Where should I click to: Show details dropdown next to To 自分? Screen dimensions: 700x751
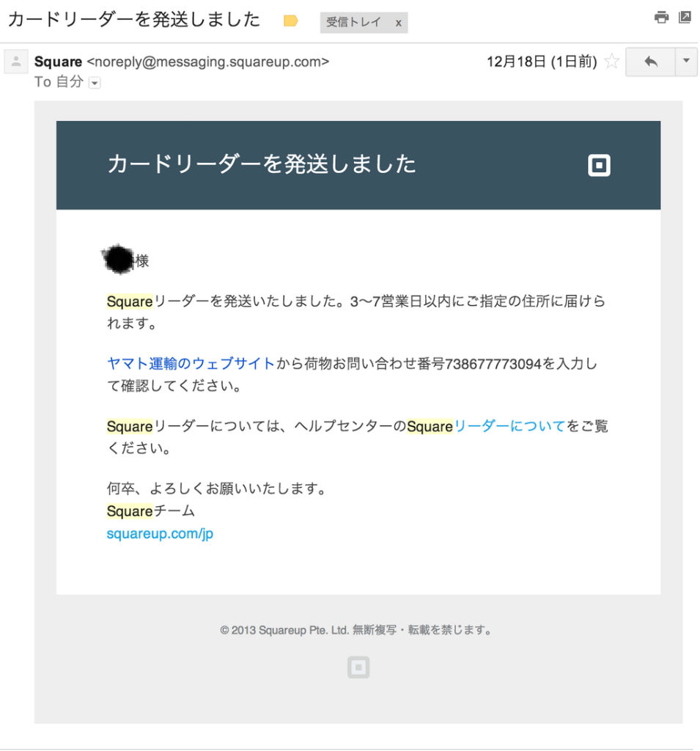point(95,83)
